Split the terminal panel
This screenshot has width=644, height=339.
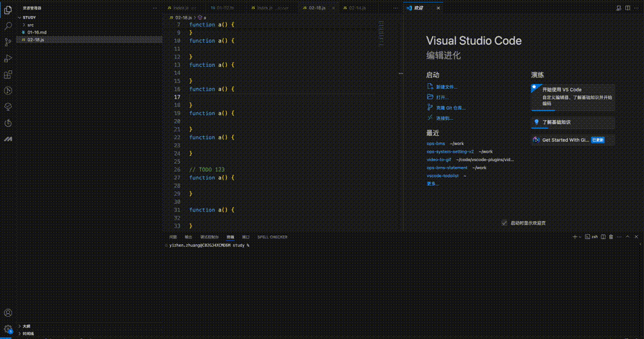[603, 237]
